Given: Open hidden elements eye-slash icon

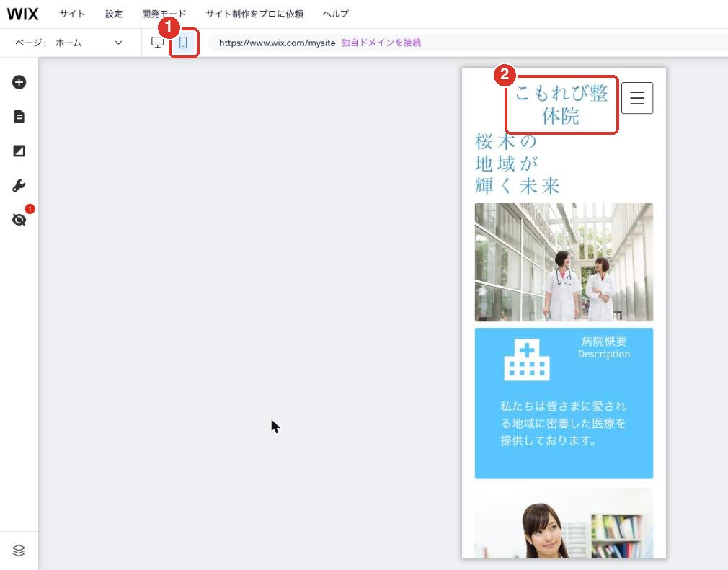Looking at the screenshot, I should 19,219.
